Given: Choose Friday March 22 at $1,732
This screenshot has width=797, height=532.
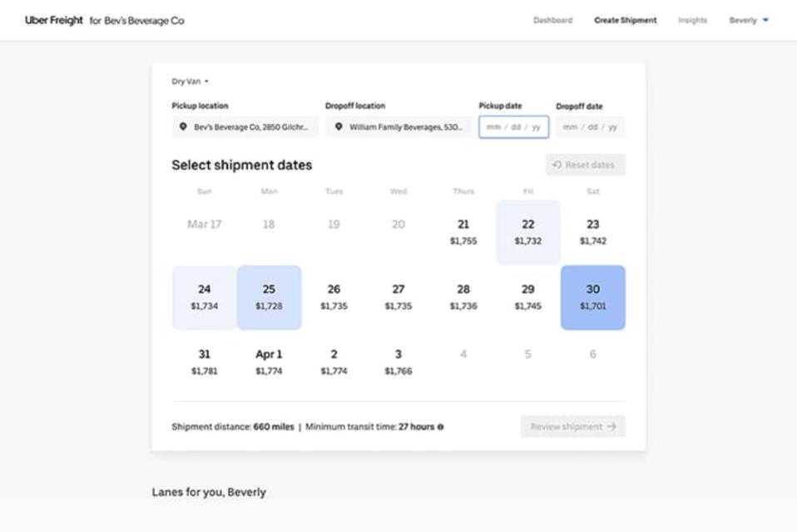Looking at the screenshot, I should (x=527, y=232).
